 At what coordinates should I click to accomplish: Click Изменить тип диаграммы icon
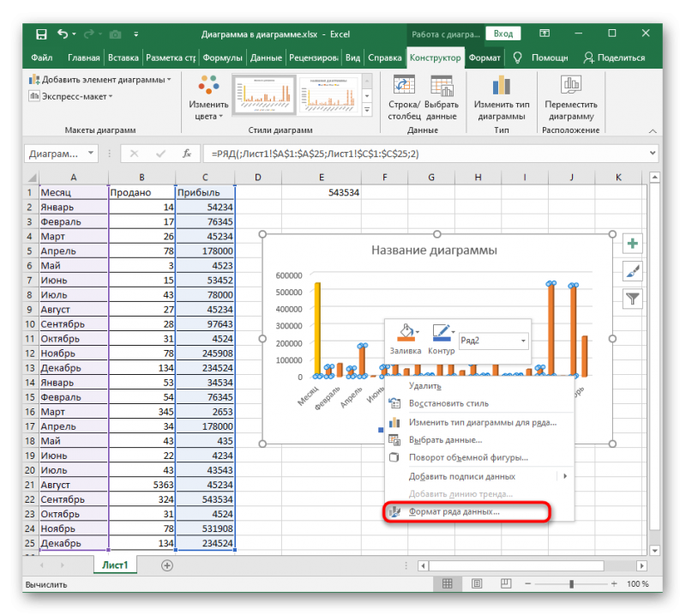[x=502, y=85]
